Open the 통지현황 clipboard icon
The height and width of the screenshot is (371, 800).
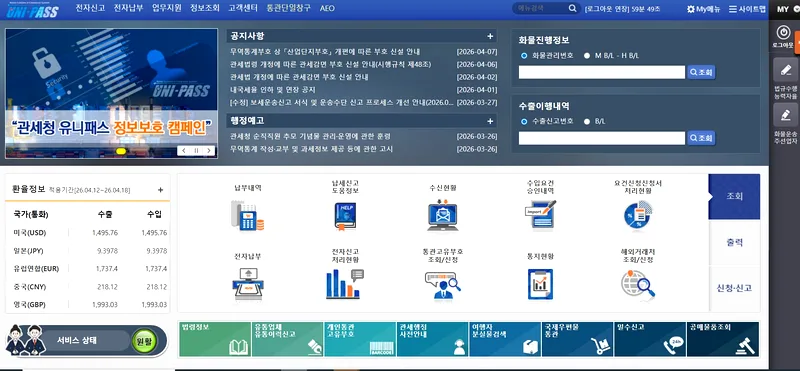pos(540,284)
